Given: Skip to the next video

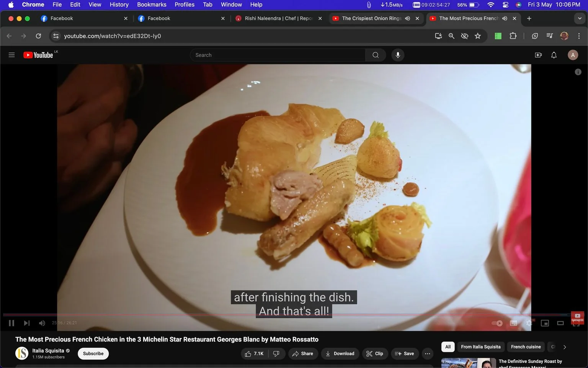Looking at the screenshot, I should (26, 323).
